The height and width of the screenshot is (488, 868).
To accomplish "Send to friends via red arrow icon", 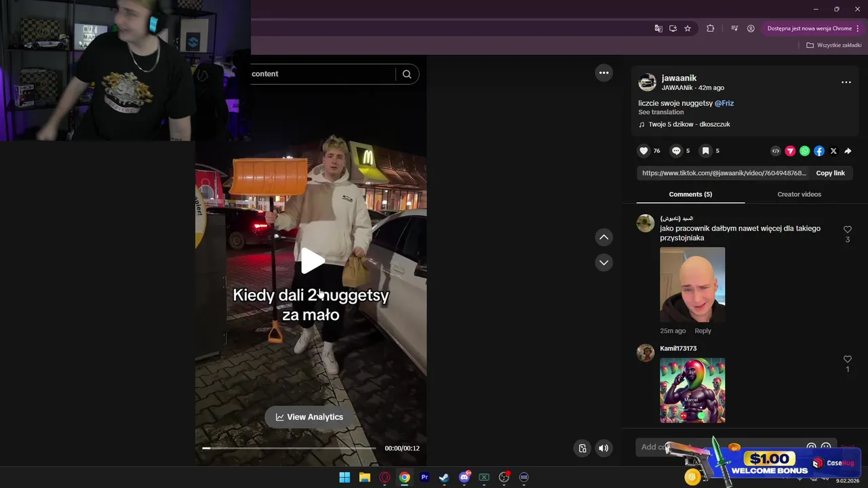I will click(x=790, y=151).
